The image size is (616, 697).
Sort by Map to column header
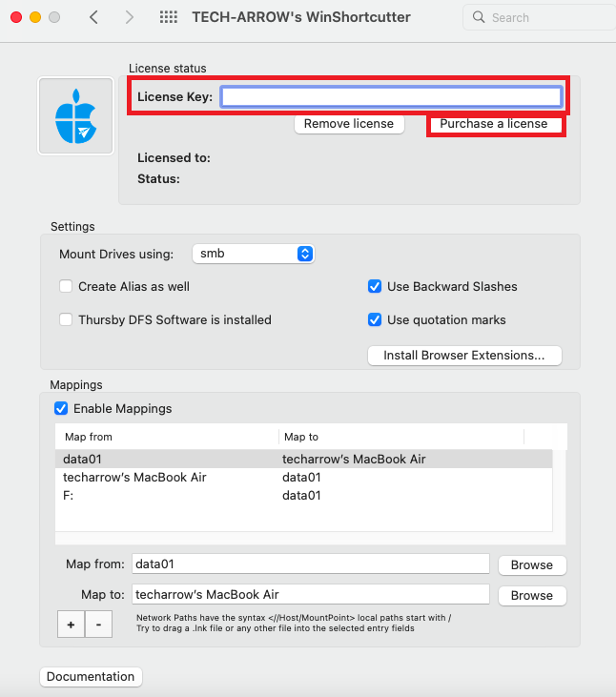pyautogui.click(x=401, y=437)
